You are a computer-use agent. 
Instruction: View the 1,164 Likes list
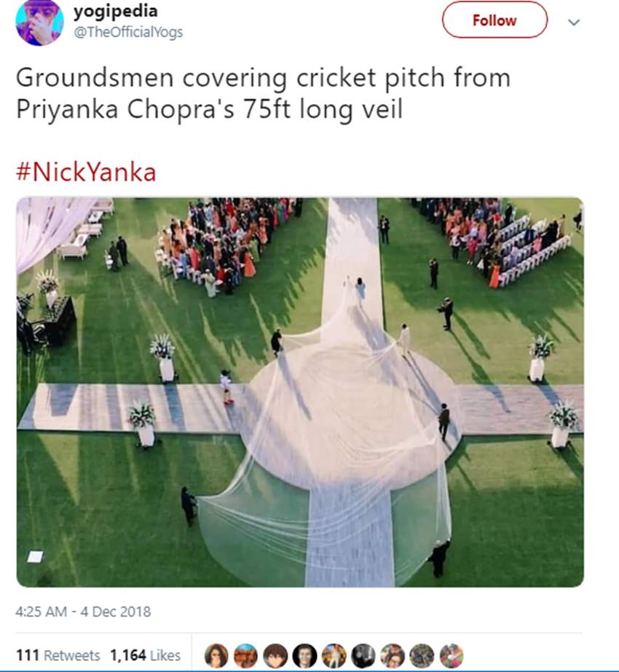point(146,655)
